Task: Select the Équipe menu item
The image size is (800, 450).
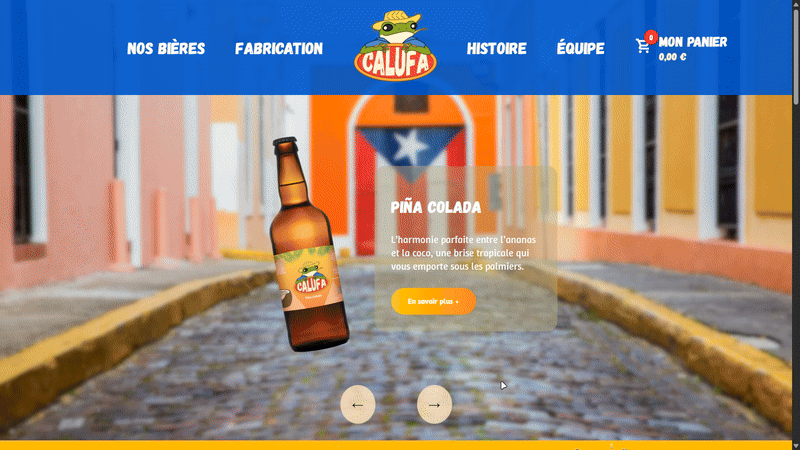Action: (x=581, y=48)
